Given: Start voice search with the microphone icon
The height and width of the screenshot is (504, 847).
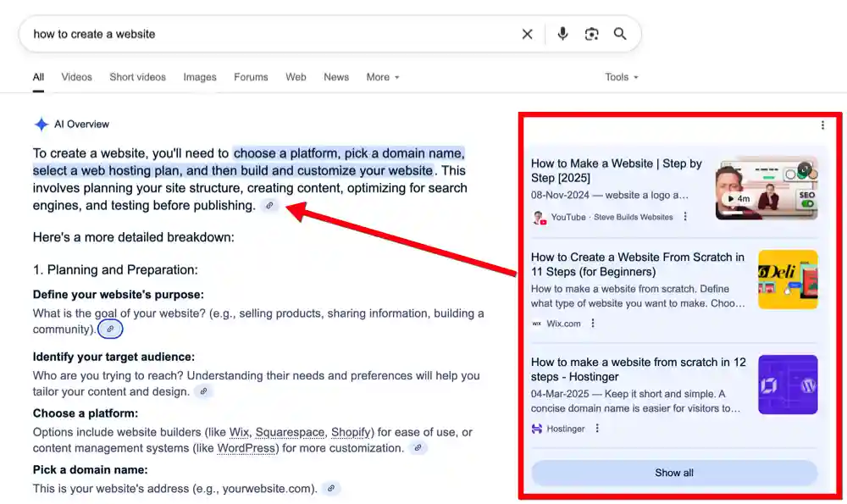Looking at the screenshot, I should point(562,34).
